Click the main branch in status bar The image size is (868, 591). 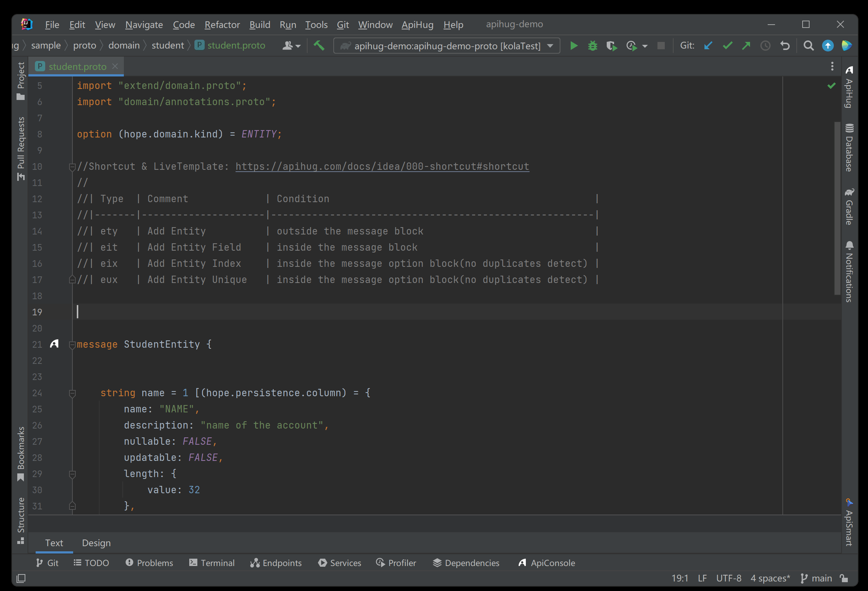click(x=822, y=578)
